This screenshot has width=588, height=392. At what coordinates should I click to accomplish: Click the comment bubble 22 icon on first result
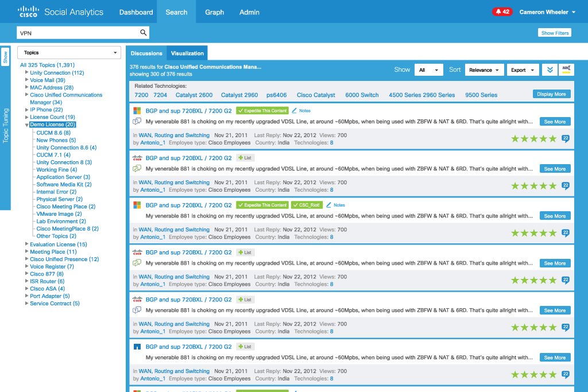click(x=566, y=138)
